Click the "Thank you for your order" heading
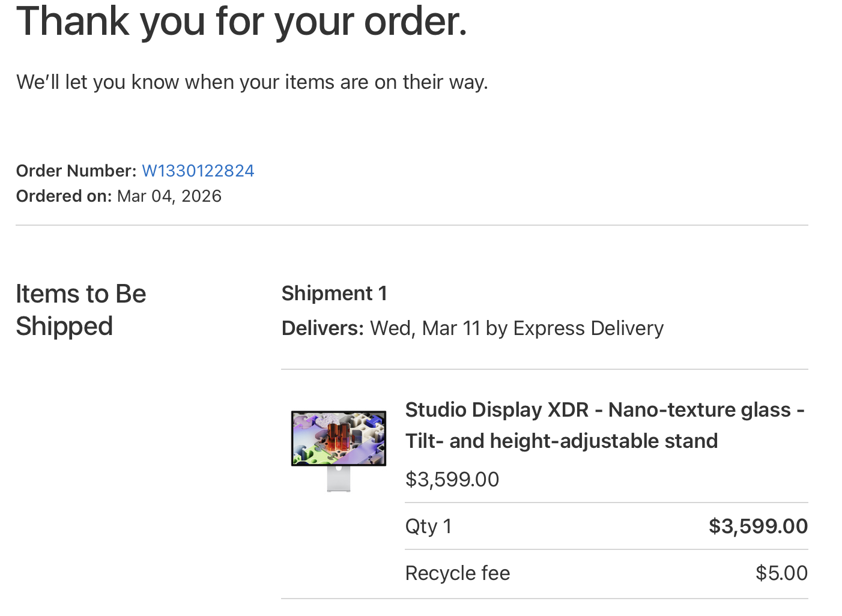The height and width of the screenshot is (616, 842). pyautogui.click(x=241, y=22)
